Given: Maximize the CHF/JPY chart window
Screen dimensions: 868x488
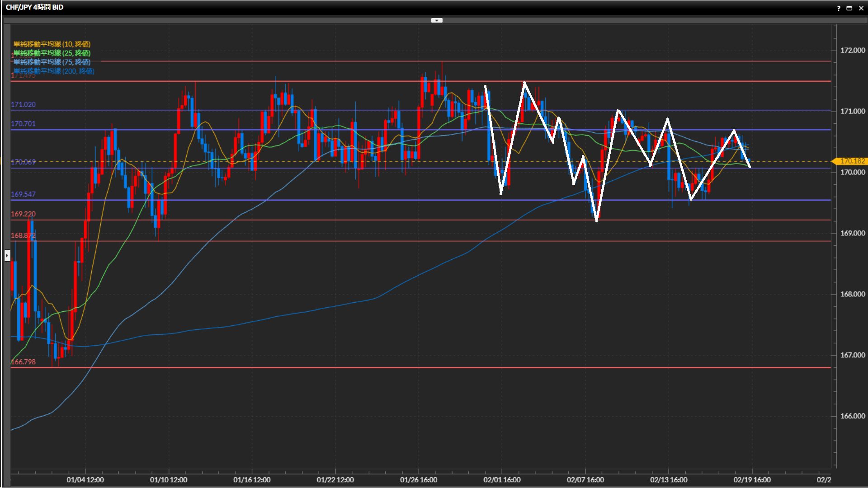Looking at the screenshot, I should (x=849, y=8).
